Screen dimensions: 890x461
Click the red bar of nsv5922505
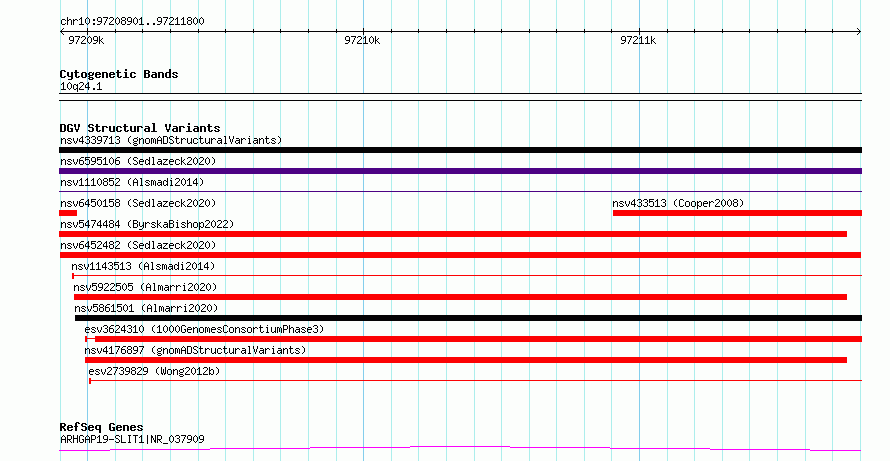460,297
